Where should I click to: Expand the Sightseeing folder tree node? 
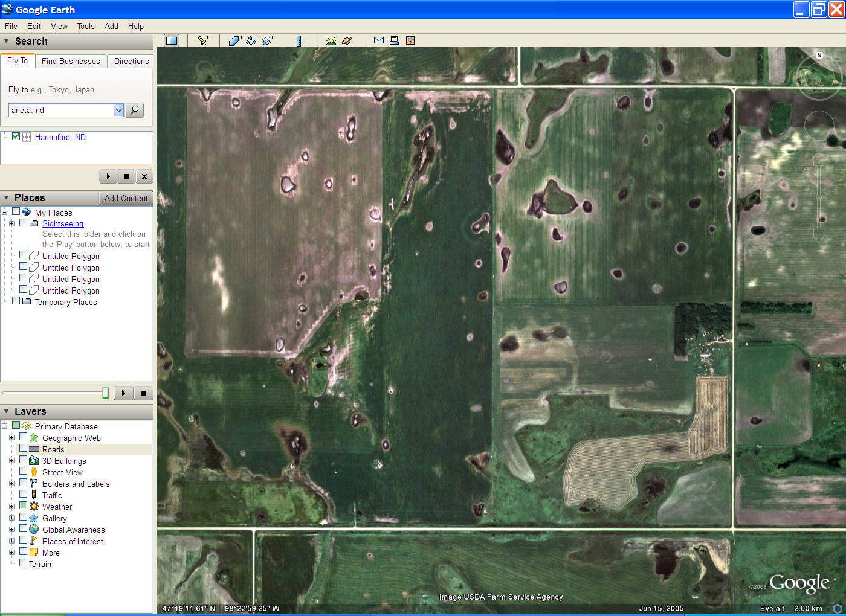[11, 223]
